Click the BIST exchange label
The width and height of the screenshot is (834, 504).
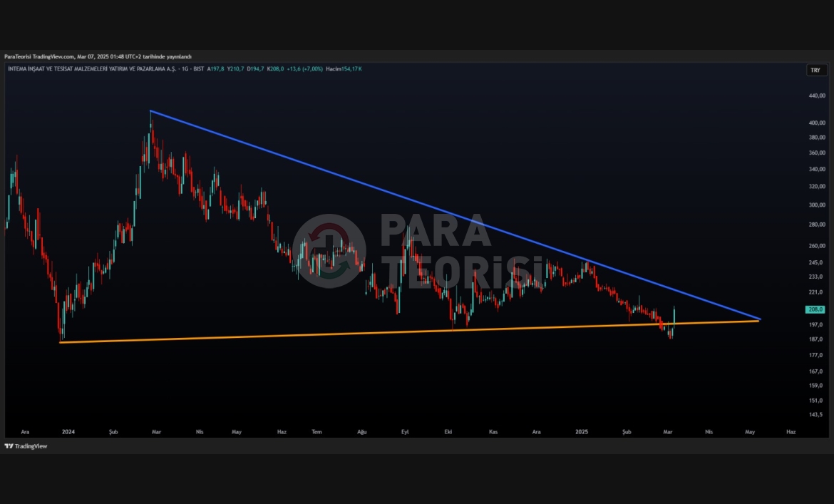[198, 68]
